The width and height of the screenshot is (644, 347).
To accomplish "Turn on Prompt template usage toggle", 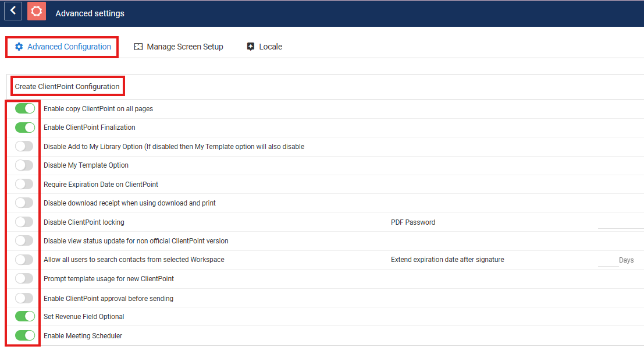I will 24,278.
